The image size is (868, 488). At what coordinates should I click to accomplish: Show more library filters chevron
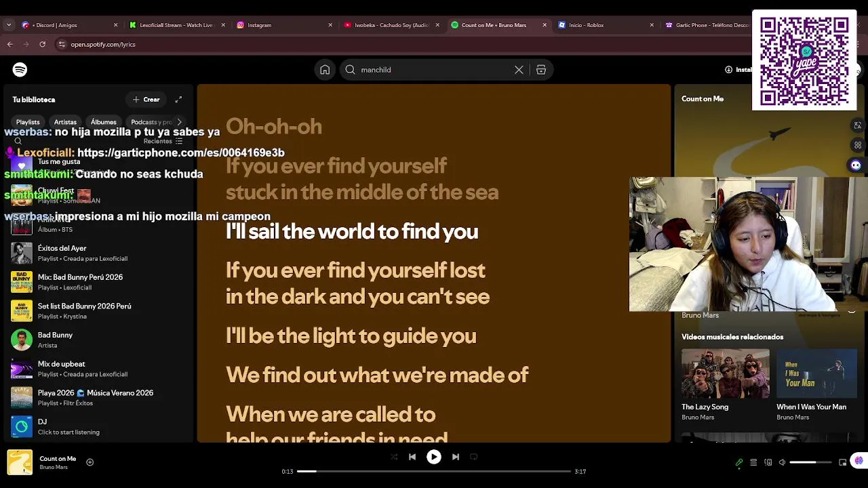(179, 122)
